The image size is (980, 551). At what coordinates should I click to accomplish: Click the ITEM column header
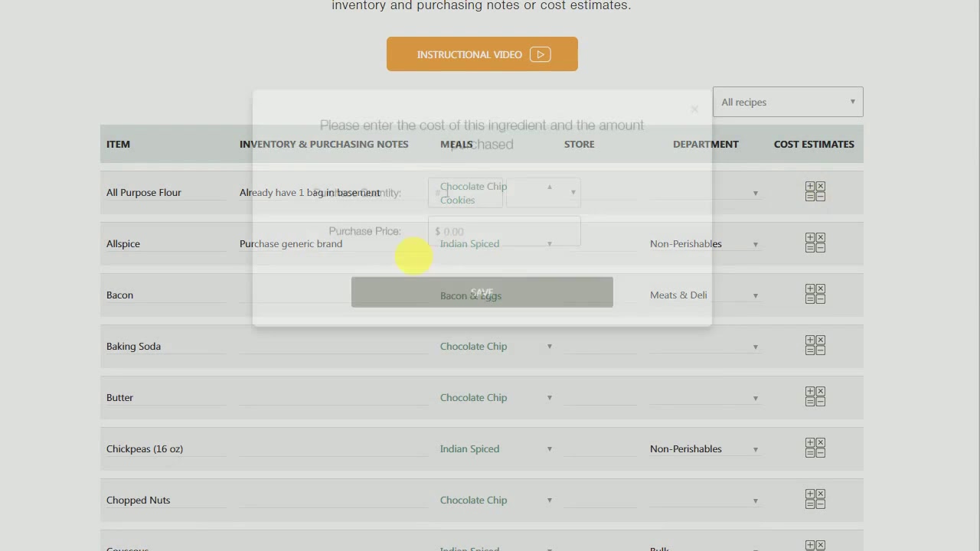click(118, 144)
